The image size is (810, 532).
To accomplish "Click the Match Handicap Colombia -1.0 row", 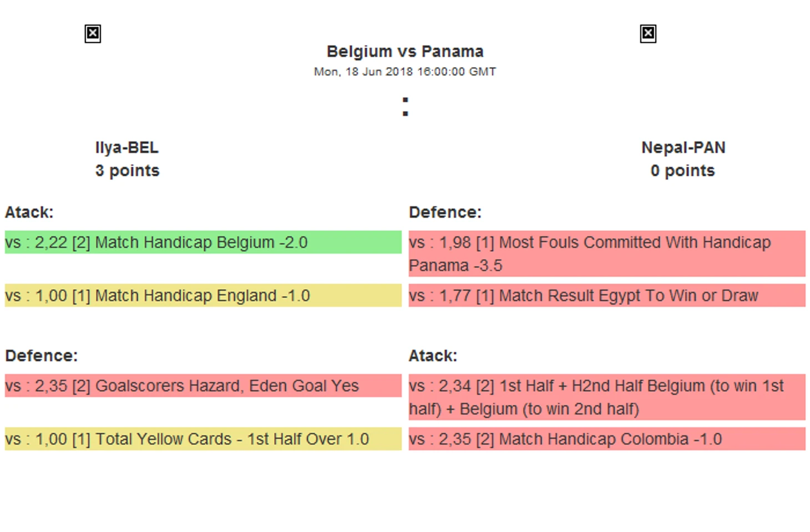I will tap(607, 439).
